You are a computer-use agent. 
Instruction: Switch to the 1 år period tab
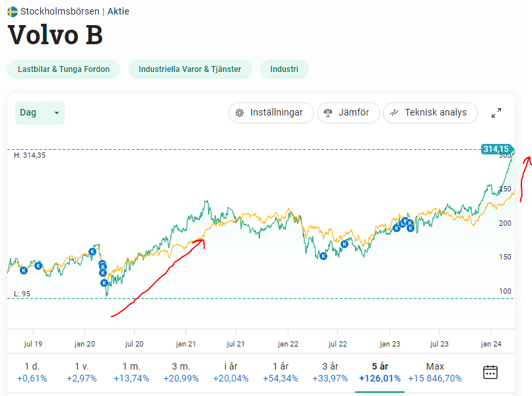[x=281, y=372]
